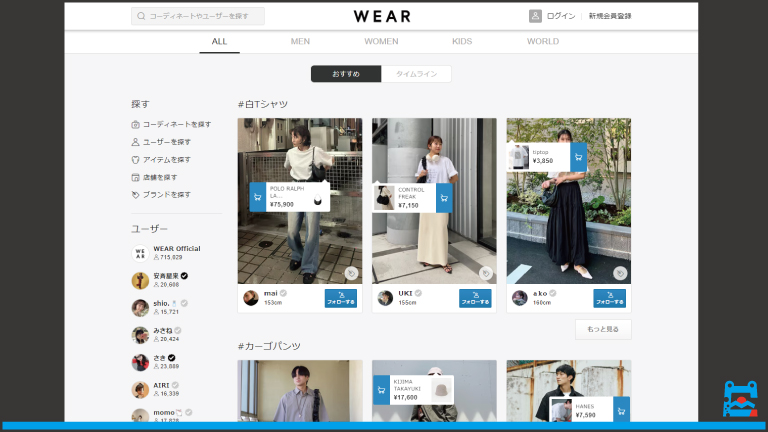
Task: Click もっと見る to see more
Action: pos(603,328)
